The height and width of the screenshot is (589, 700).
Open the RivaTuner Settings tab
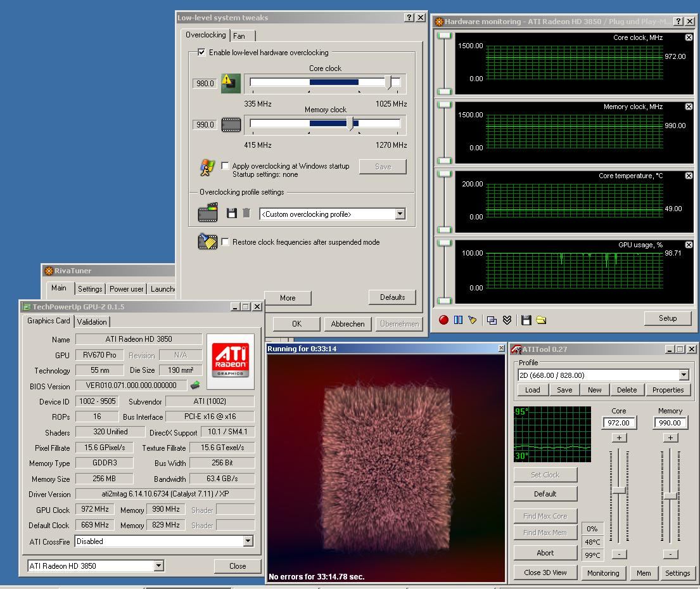[90, 288]
